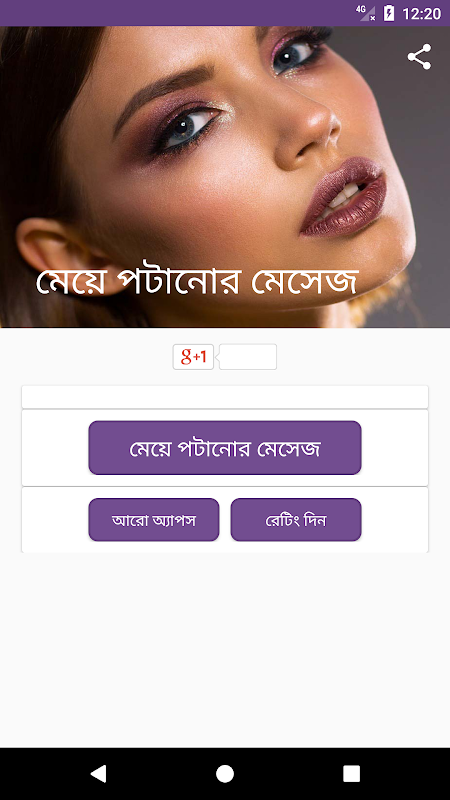
Task: Tap the blank area beneath button cards
Action: 225,649
